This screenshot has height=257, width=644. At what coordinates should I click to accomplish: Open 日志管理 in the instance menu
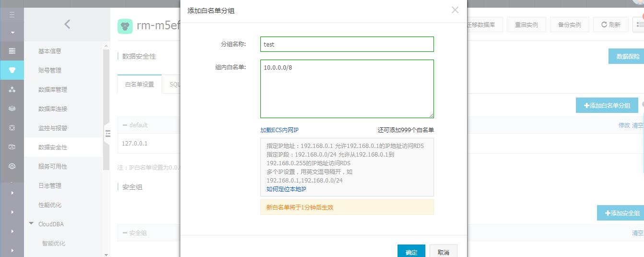point(50,185)
